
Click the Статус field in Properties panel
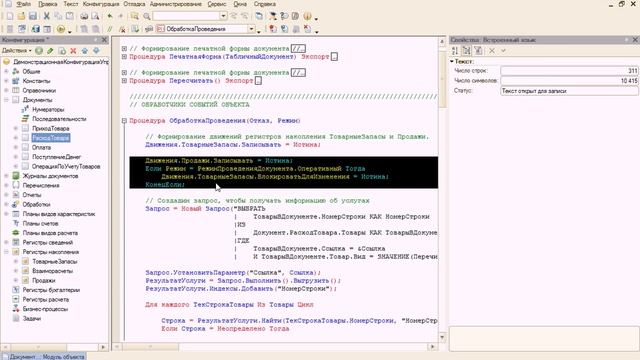click(569, 91)
